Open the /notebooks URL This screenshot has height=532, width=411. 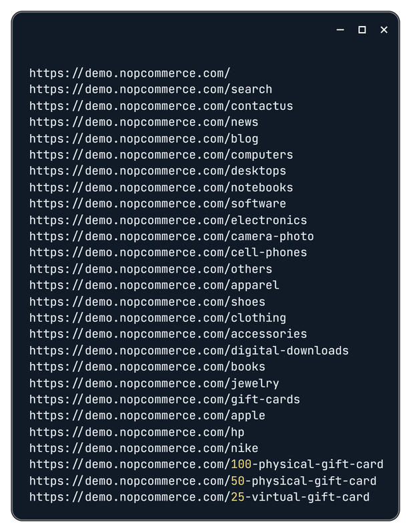tap(161, 187)
